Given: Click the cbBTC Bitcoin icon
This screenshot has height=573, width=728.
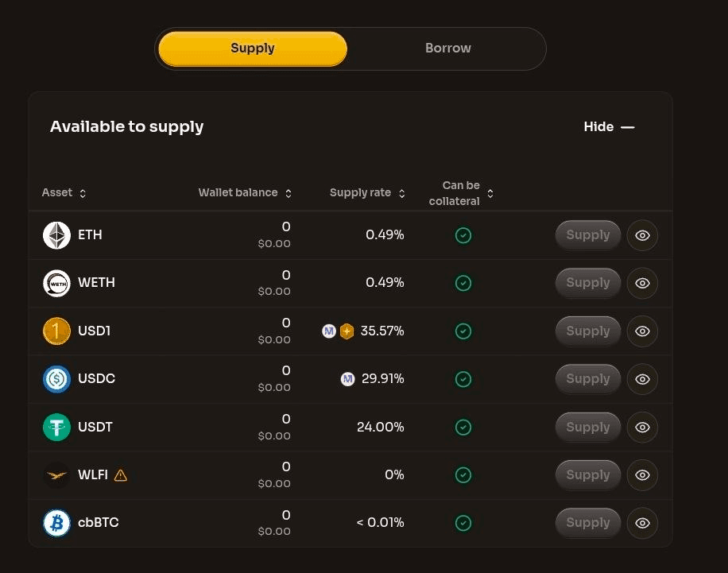Looking at the screenshot, I should click(56, 523).
